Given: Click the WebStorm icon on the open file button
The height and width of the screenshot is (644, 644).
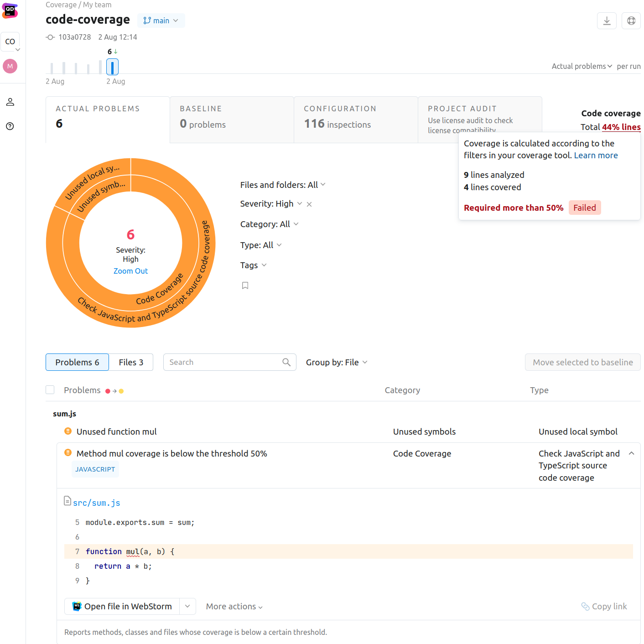Looking at the screenshot, I should [x=76, y=606].
